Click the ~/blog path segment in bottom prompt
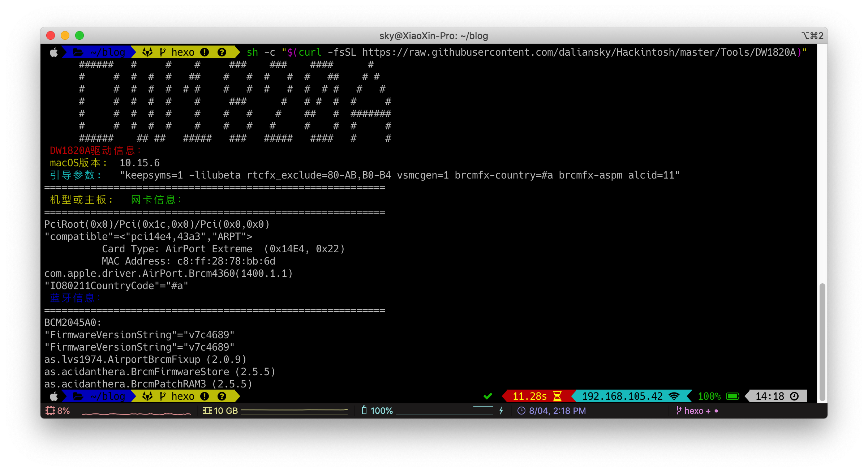This screenshot has width=868, height=472. (108, 396)
